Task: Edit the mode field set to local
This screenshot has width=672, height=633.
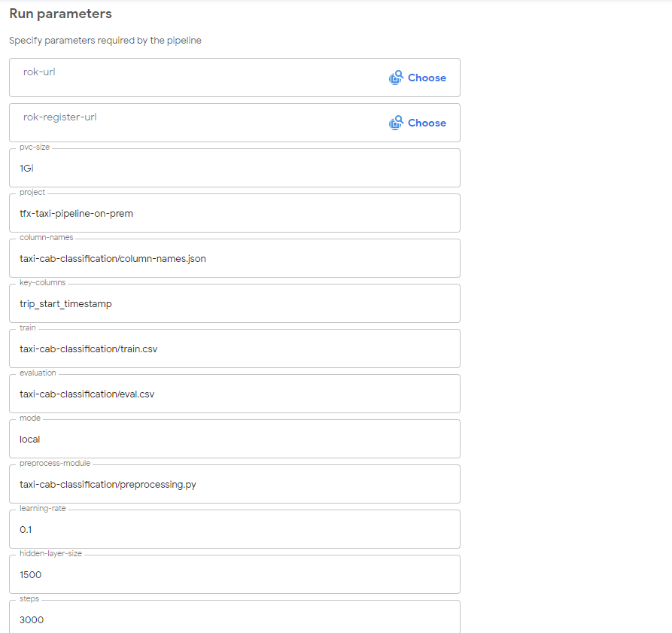Action: tap(235, 439)
